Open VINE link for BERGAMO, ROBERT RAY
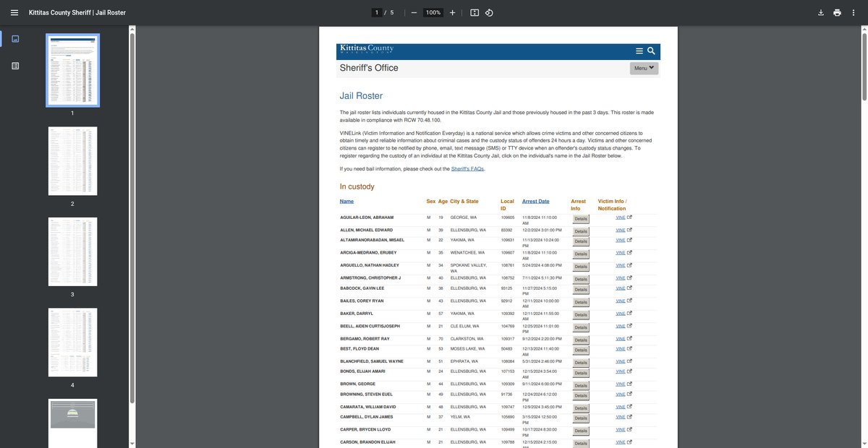Screen dimensions: 868x448 pyautogui.click(x=620, y=338)
